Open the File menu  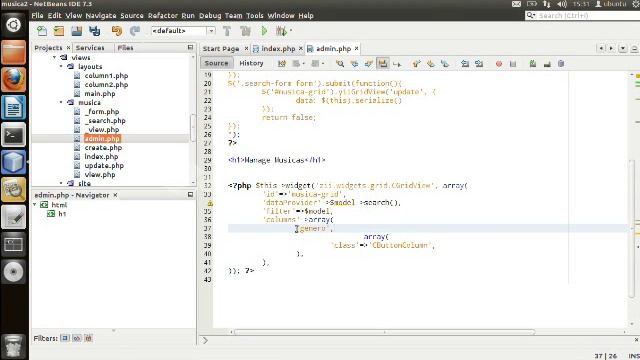(x=37, y=16)
